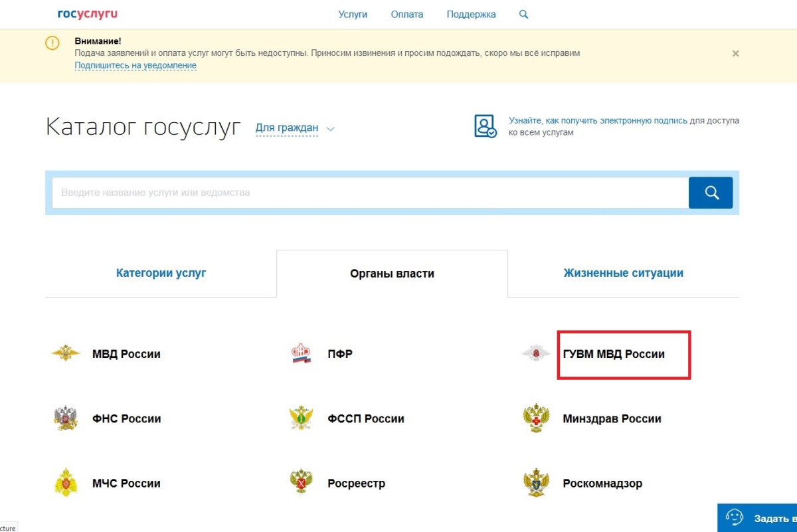The image size is (797, 532).
Task: Dismiss the yellow warning banner
Action: (x=735, y=54)
